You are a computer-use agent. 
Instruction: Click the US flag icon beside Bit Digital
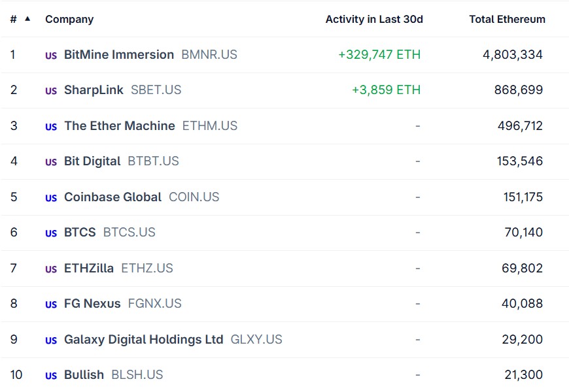click(x=50, y=161)
